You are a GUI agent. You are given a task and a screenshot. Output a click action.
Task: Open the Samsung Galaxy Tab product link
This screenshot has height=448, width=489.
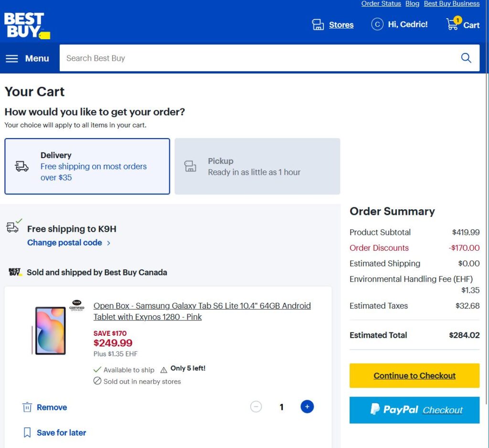click(202, 311)
